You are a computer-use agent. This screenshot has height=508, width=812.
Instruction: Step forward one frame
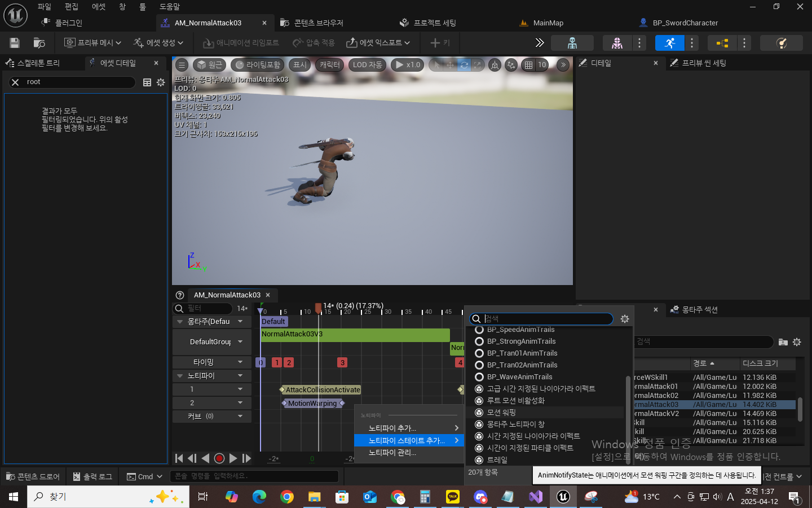[x=246, y=458]
